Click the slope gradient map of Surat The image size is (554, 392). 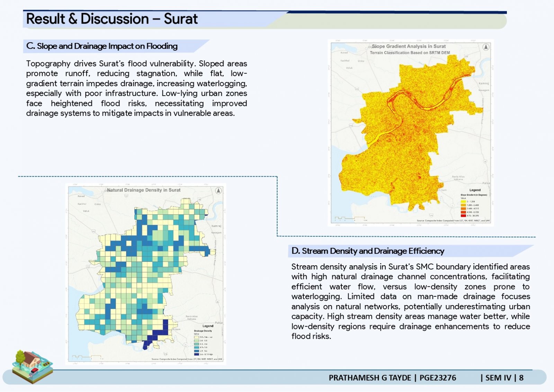[x=411, y=133]
